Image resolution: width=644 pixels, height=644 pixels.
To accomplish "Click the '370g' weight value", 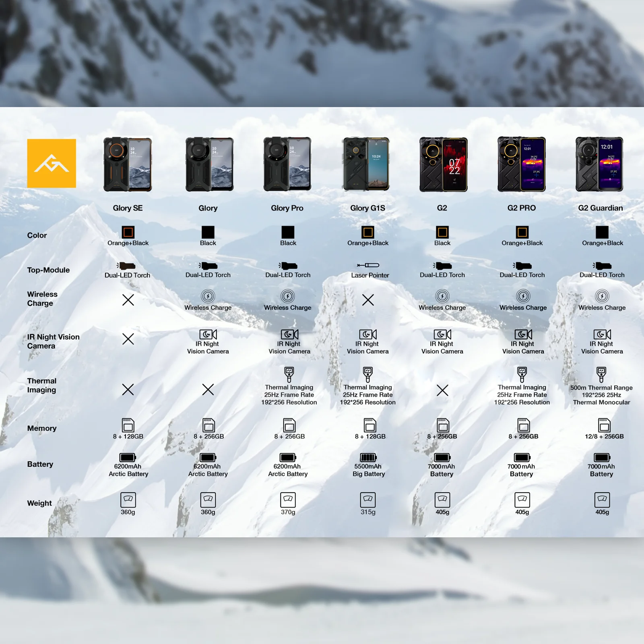I will click(288, 512).
